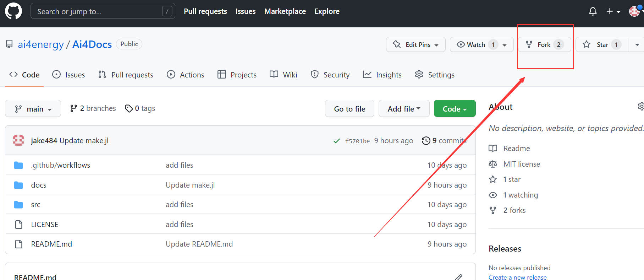Viewport: 644px width, 280px height.
Task: Open the .github/workflows folder
Action: click(x=60, y=165)
